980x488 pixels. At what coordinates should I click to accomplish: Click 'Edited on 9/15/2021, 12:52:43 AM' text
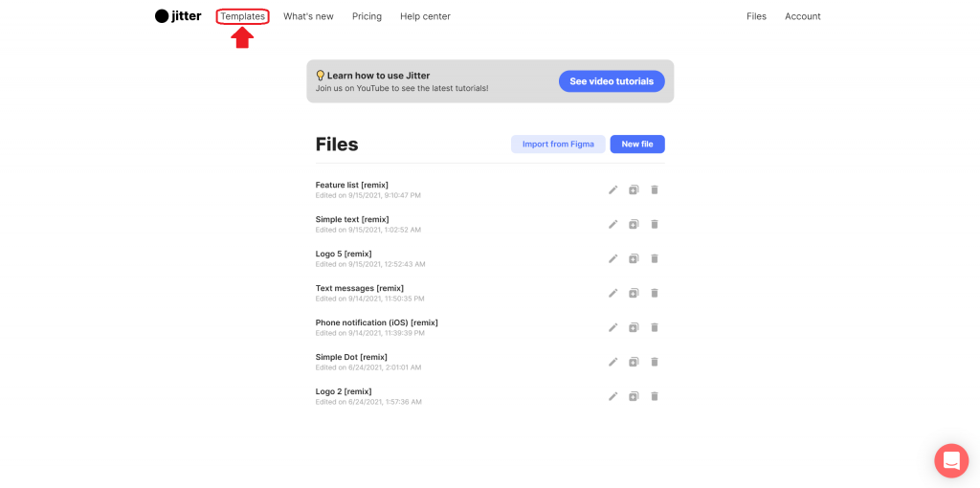(x=370, y=264)
